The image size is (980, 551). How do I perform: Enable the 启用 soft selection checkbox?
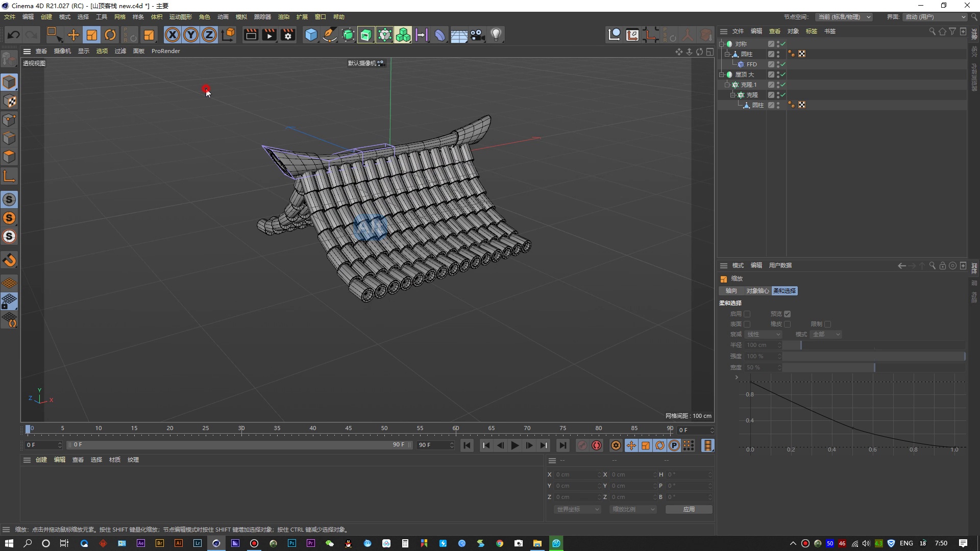pyautogui.click(x=747, y=314)
